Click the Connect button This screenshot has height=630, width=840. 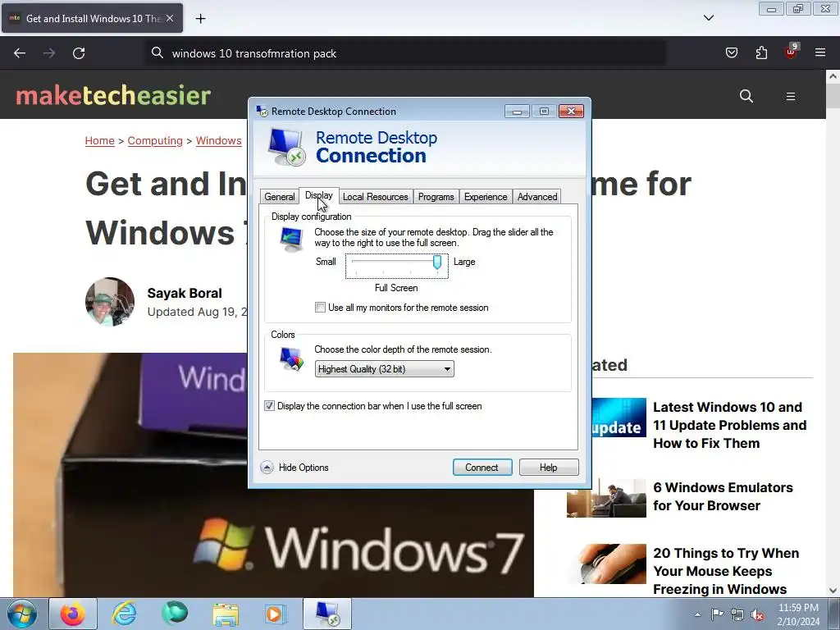click(x=482, y=467)
